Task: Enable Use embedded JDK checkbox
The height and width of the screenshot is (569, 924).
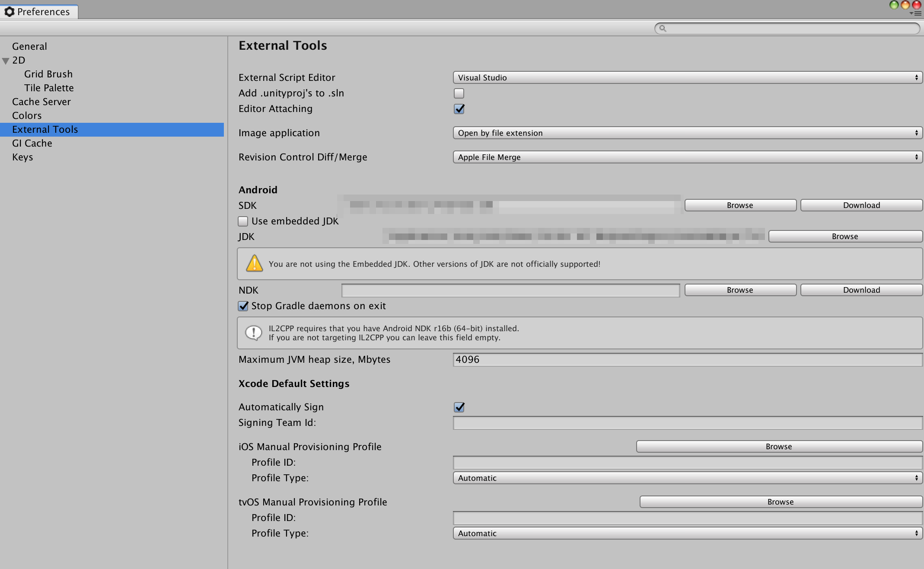Action: click(243, 221)
